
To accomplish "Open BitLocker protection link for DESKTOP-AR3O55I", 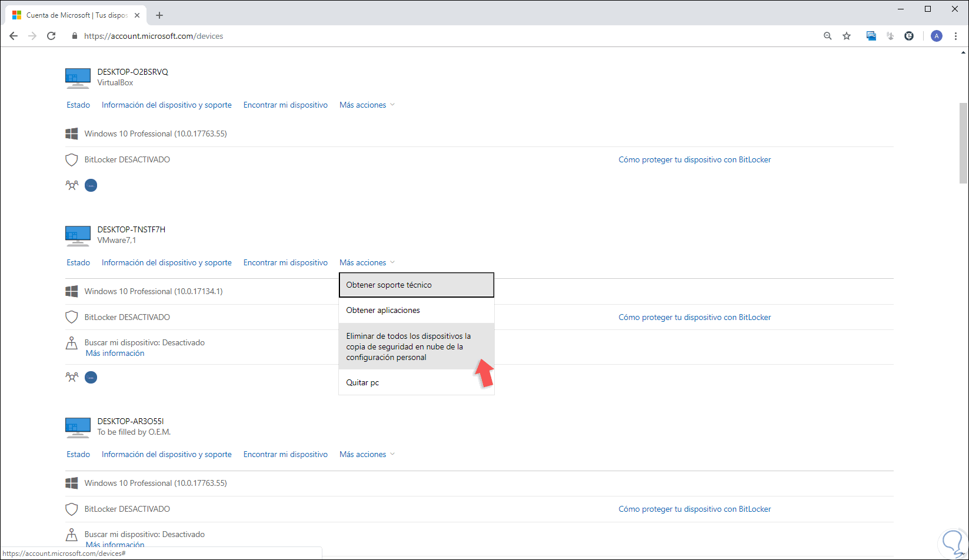I will pos(695,509).
